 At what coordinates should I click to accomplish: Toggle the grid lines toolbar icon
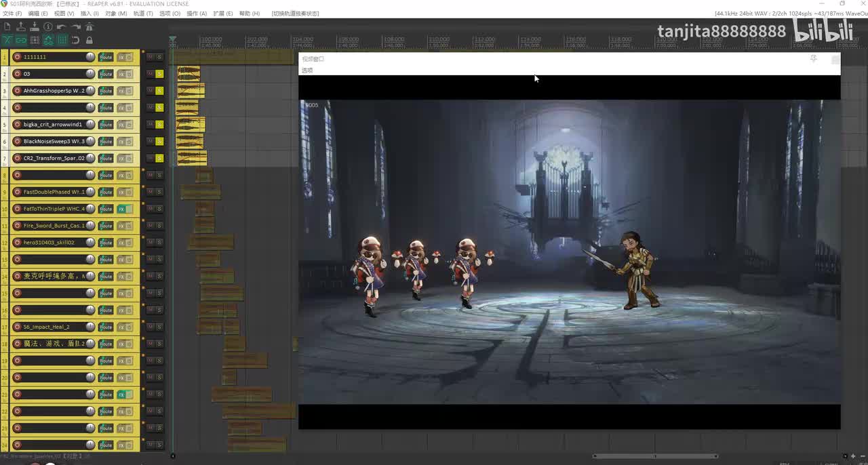point(62,40)
